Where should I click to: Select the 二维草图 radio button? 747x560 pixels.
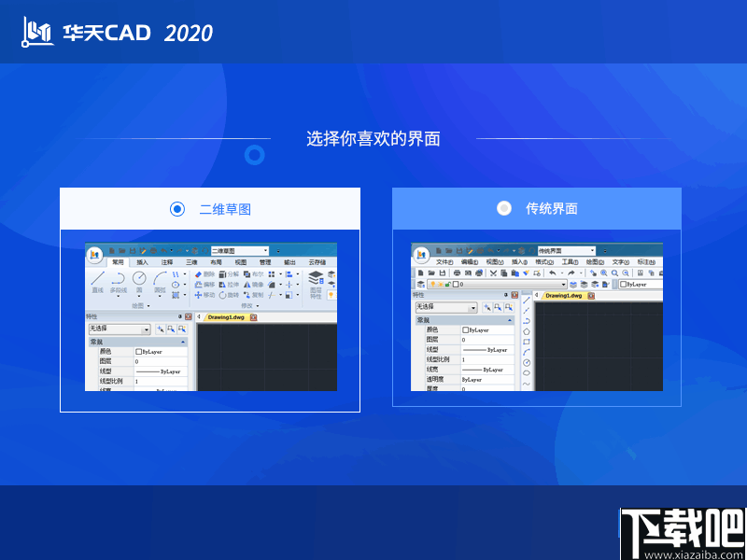pyautogui.click(x=176, y=209)
